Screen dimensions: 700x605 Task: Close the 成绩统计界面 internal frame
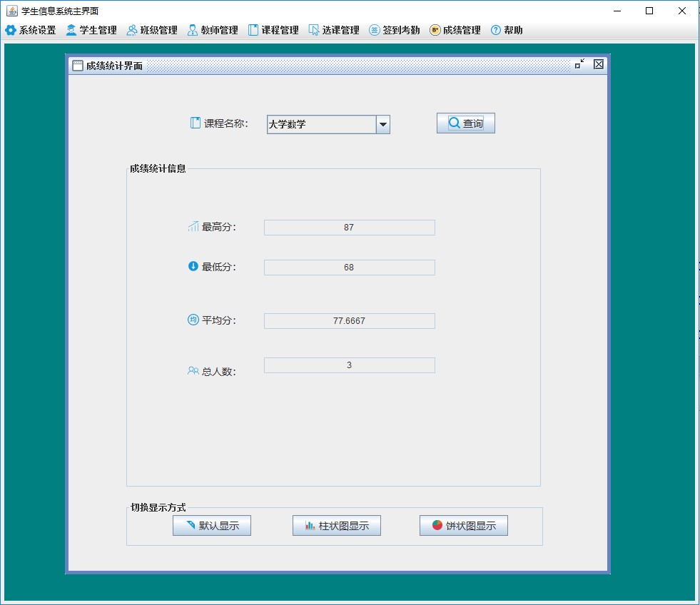pyautogui.click(x=599, y=64)
